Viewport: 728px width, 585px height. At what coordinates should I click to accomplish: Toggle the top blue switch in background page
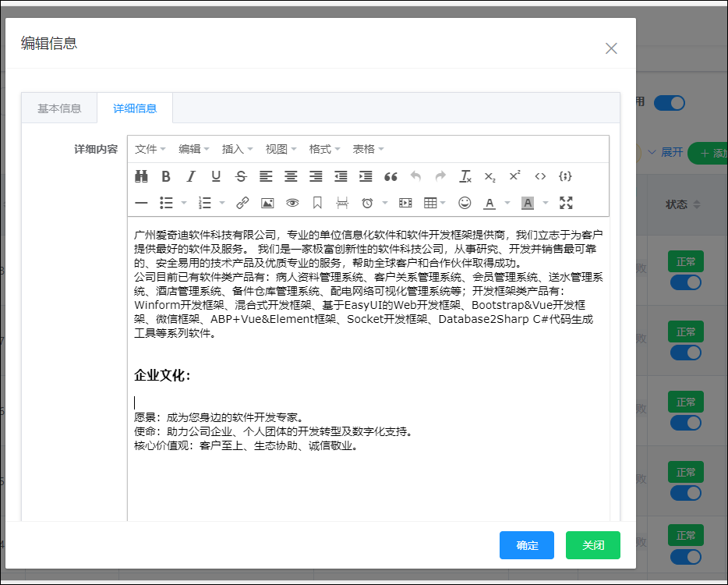pos(669,103)
